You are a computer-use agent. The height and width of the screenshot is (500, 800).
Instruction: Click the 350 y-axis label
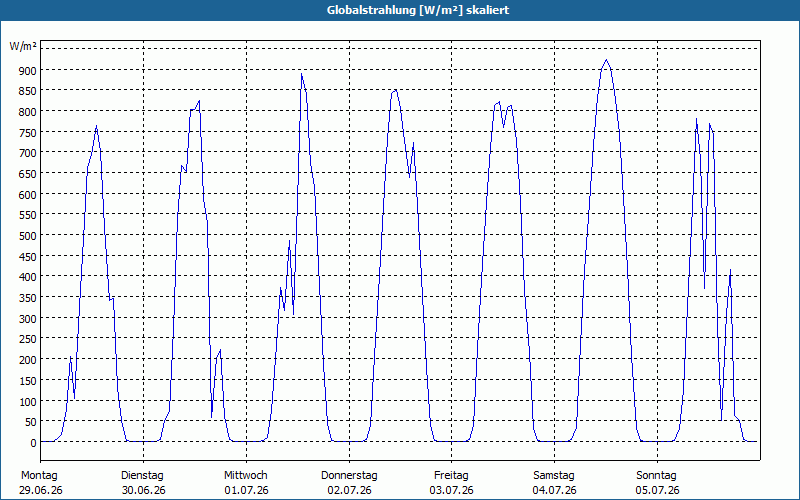coord(28,298)
